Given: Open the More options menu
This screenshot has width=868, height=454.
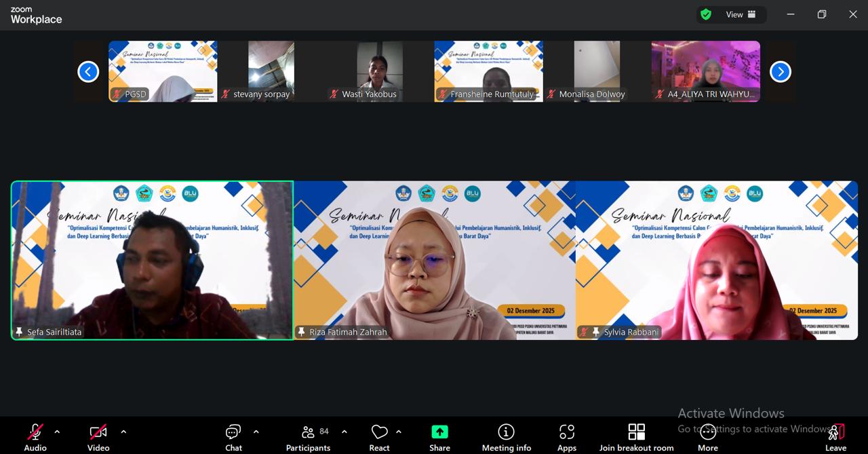Looking at the screenshot, I should click(707, 436).
